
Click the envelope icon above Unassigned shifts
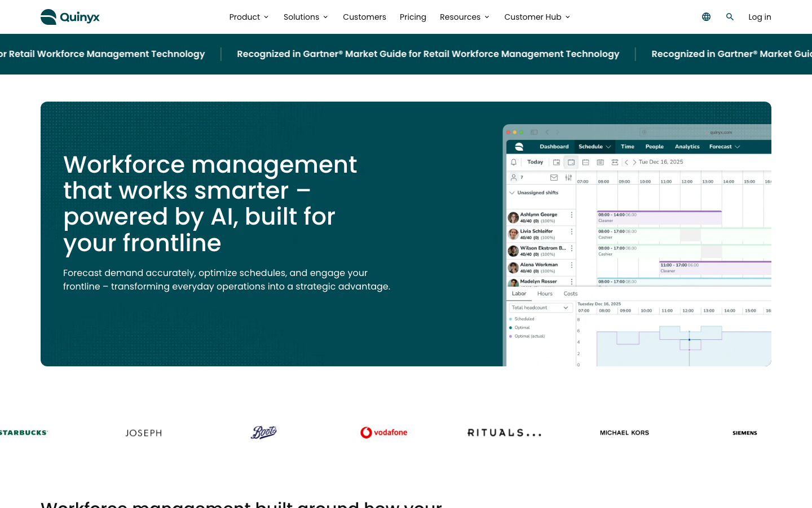click(554, 177)
